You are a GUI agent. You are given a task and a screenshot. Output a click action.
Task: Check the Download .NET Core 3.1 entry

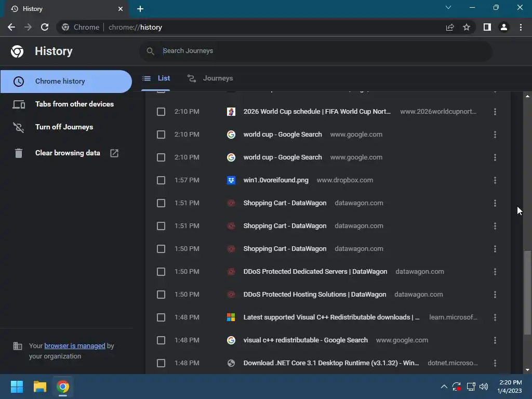[161, 363]
